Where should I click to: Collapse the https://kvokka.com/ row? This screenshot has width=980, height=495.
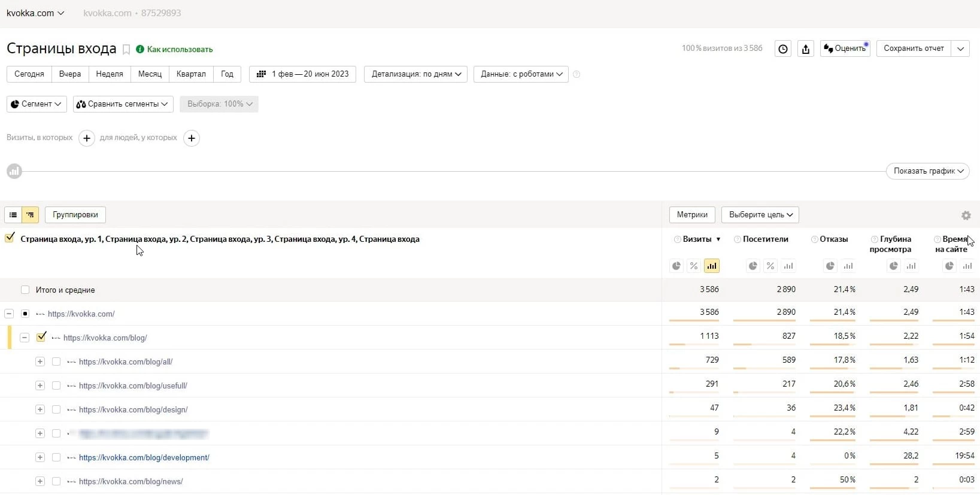coord(9,314)
